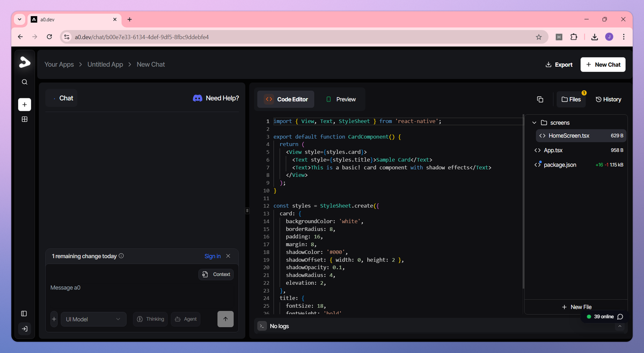
Task: Open the UI Model dropdown
Action: click(93, 319)
